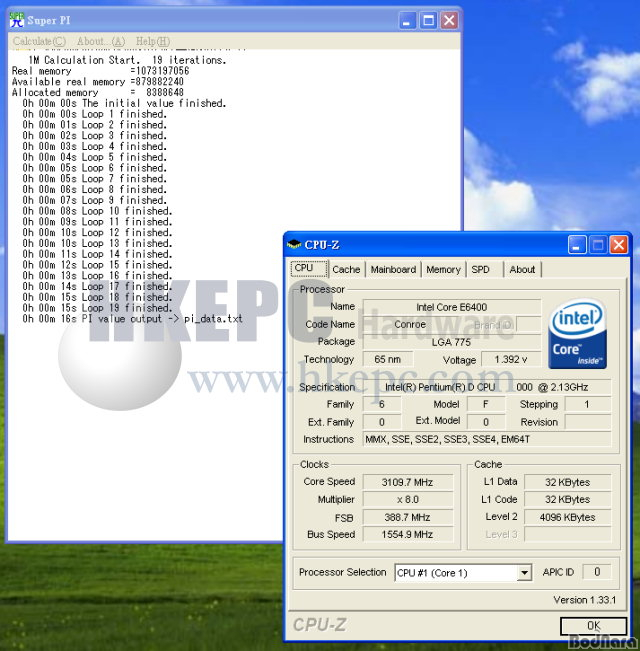Screen dimensions: 640x651
Task: Click the CPU-Z window title bar
Action: pyautogui.click(x=457, y=245)
